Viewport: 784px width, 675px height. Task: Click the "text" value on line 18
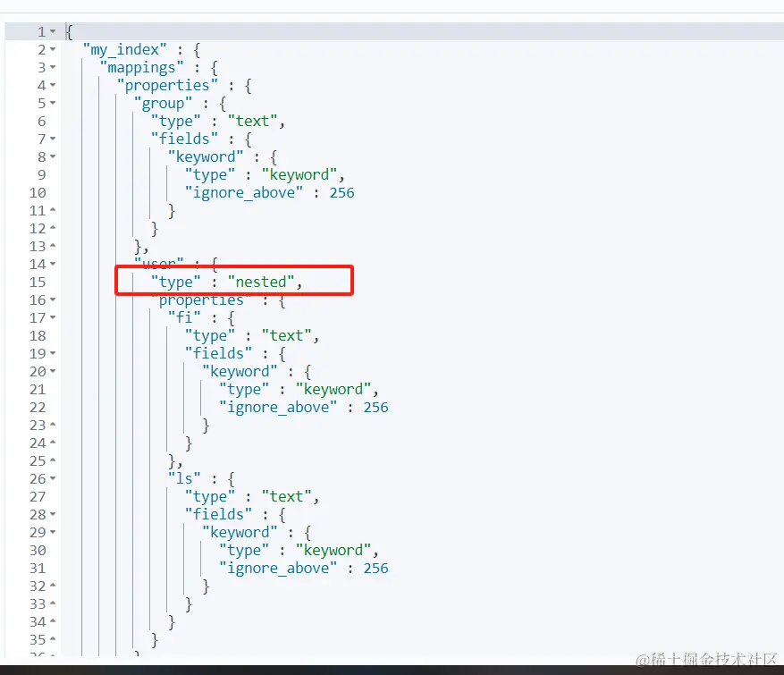[286, 335]
